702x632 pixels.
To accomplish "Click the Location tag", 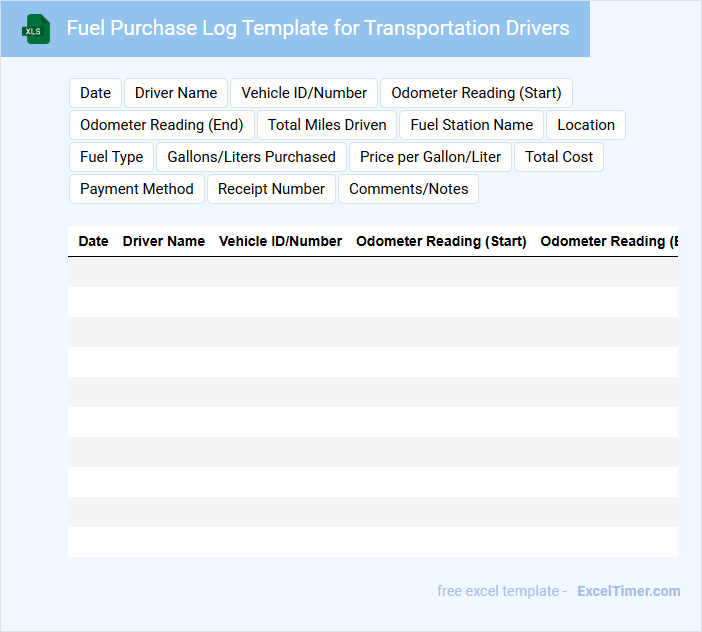I will tap(586, 125).
